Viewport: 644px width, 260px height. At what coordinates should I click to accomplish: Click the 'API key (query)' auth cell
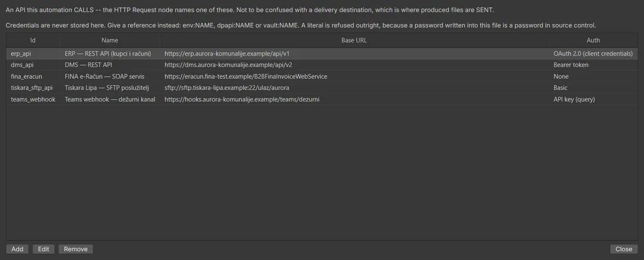[593, 100]
